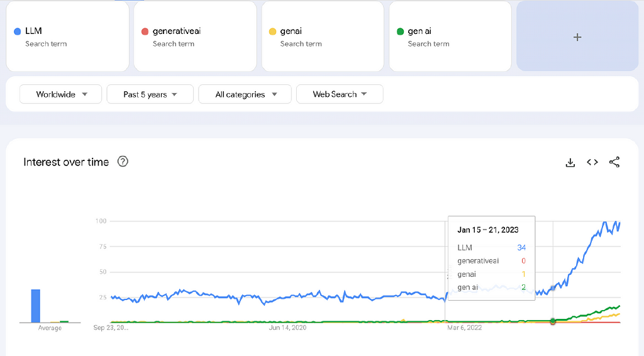This screenshot has width=644, height=356.
Task: Click the green data point marker on chart
Action: point(553,321)
